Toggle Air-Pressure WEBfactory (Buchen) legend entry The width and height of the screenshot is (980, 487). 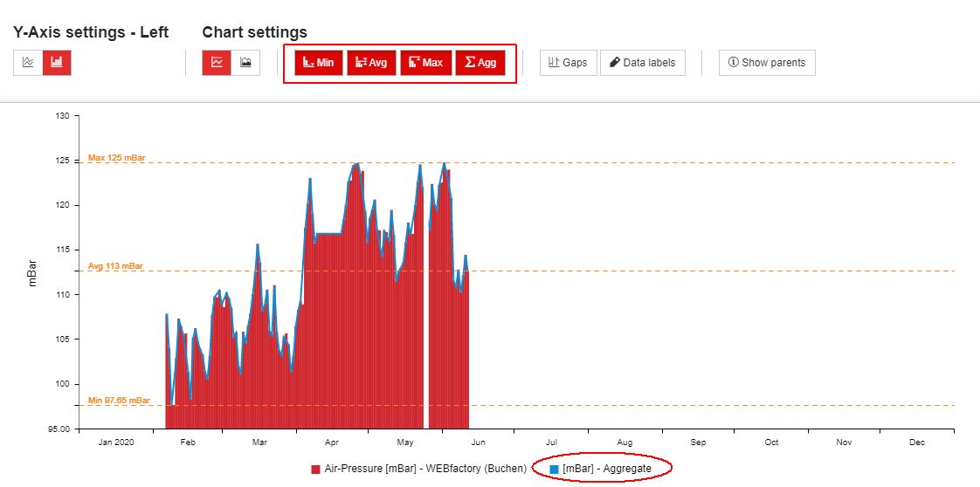424,469
